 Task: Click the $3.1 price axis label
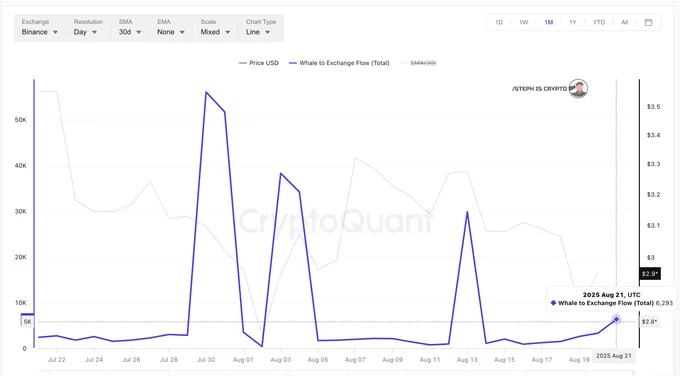point(653,226)
